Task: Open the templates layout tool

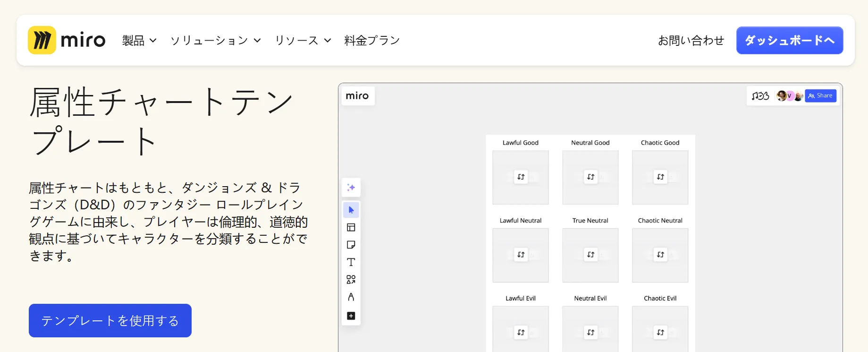Action: coord(351,227)
